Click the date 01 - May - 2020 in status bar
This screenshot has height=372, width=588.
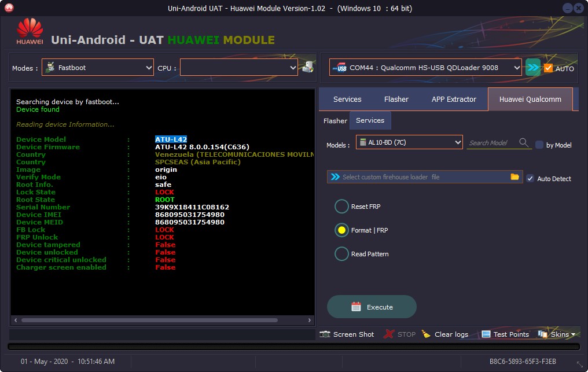44,362
